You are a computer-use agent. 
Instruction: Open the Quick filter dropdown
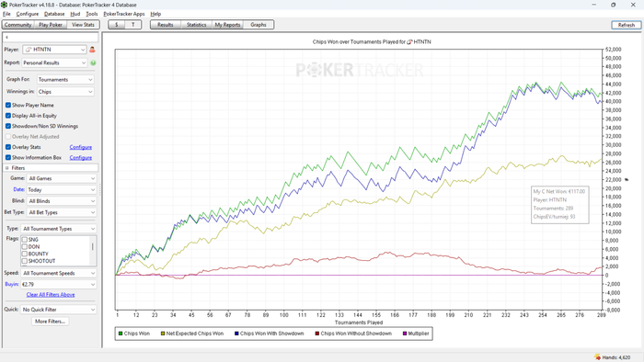coord(59,310)
